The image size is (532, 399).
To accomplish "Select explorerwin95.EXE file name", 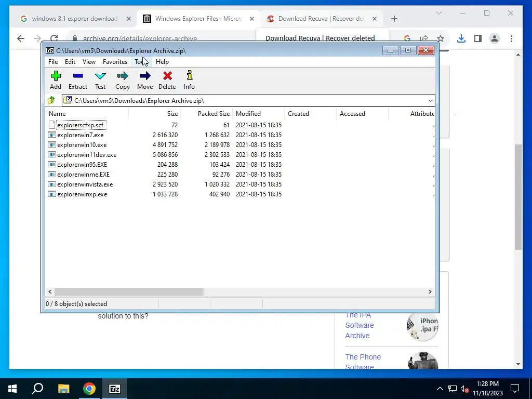I will (x=82, y=165).
